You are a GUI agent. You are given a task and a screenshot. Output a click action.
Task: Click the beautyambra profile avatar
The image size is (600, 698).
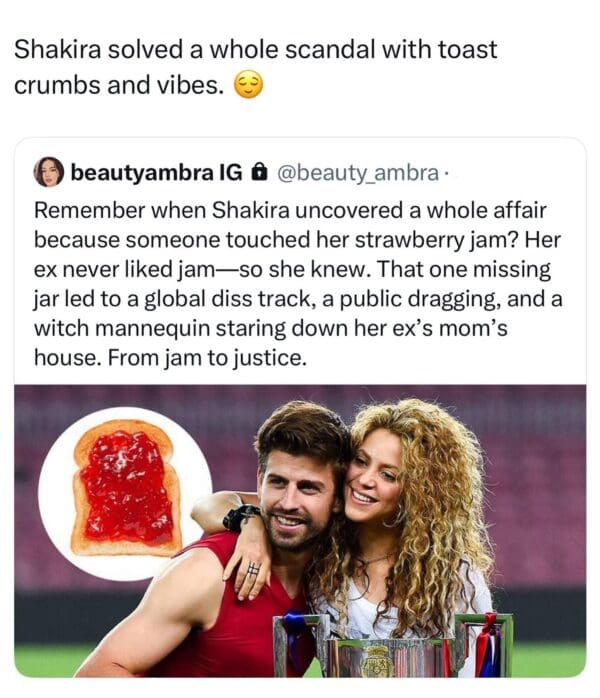48,173
